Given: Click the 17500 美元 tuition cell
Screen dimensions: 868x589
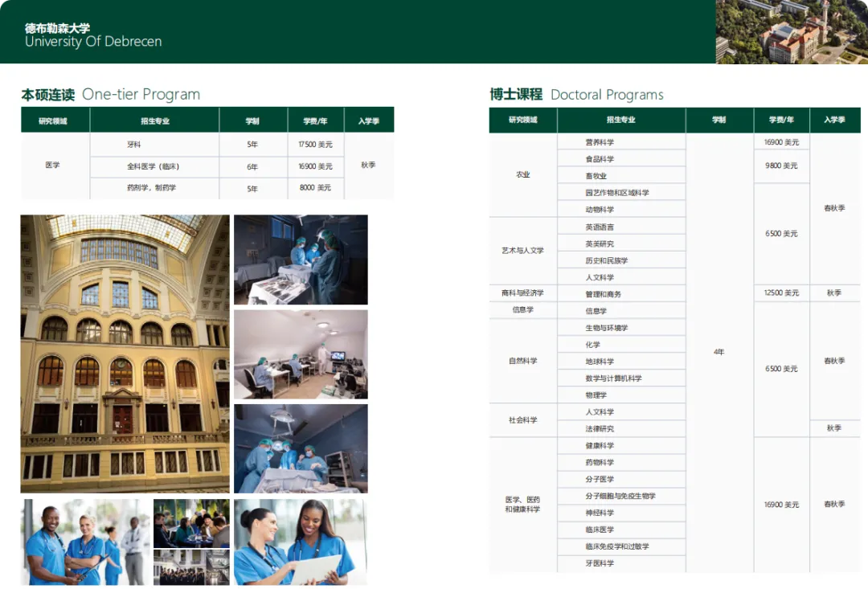Looking at the screenshot, I should [316, 145].
